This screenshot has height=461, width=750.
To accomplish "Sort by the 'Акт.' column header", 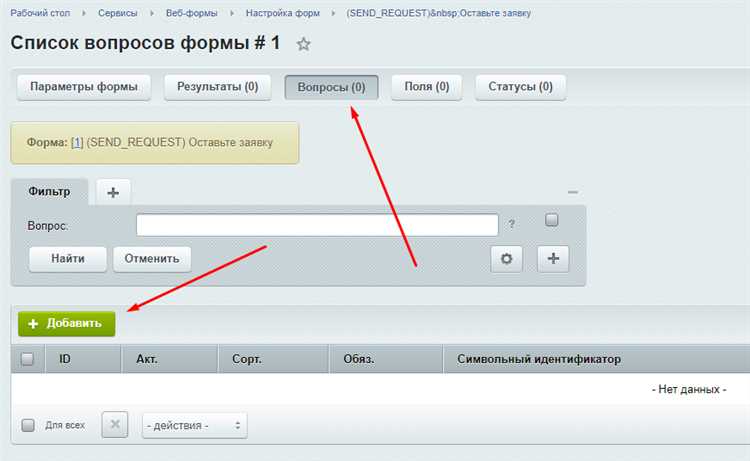I will point(170,359).
